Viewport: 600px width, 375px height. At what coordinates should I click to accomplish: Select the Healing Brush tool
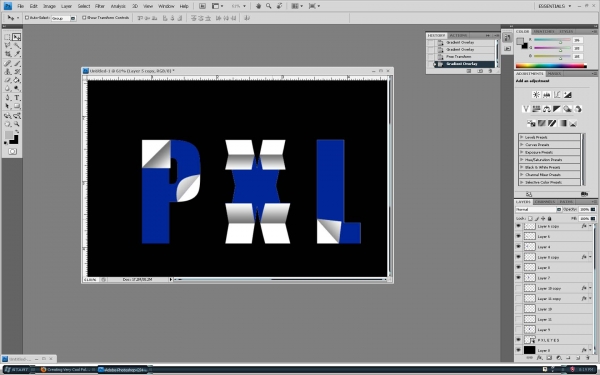click(x=7, y=64)
